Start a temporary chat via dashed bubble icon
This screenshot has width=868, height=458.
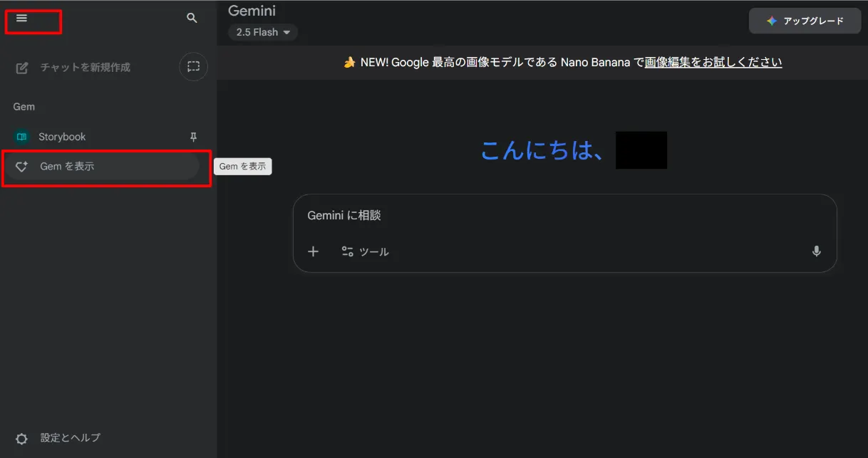click(193, 67)
